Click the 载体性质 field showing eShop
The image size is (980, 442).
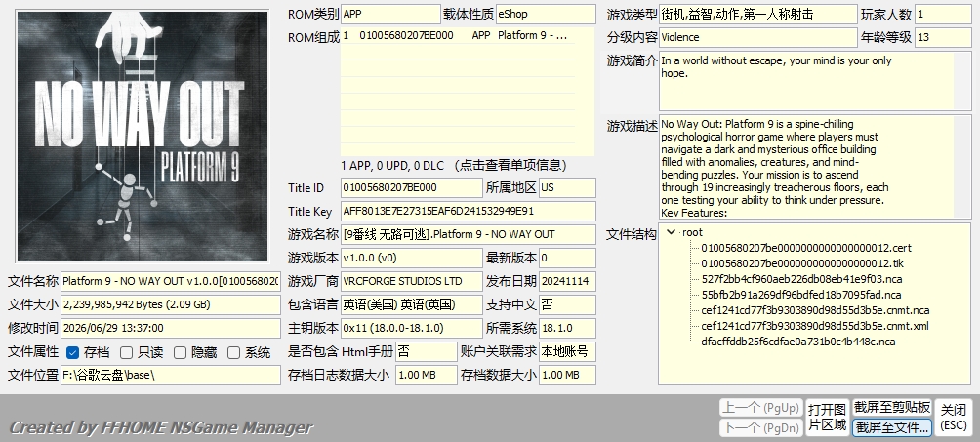point(546,14)
